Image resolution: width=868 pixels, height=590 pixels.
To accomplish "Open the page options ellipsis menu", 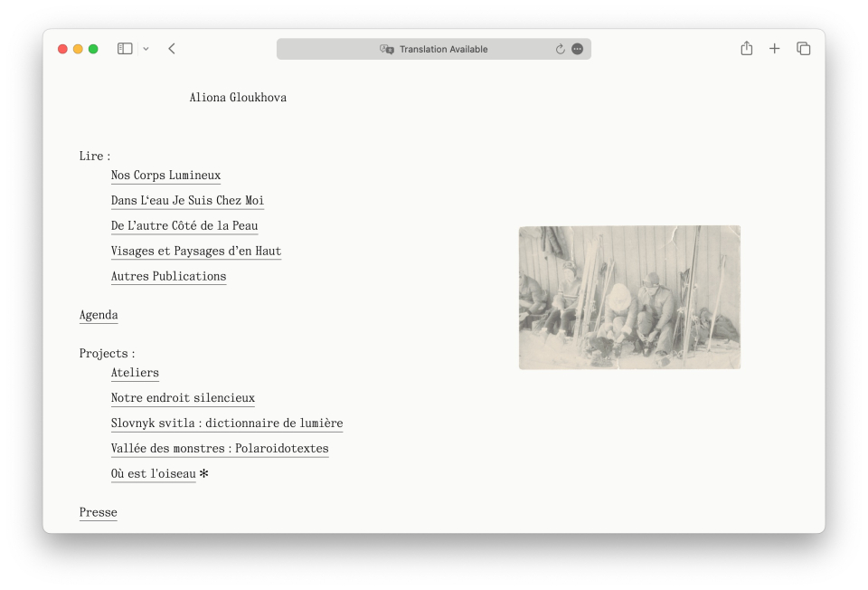I will [577, 49].
